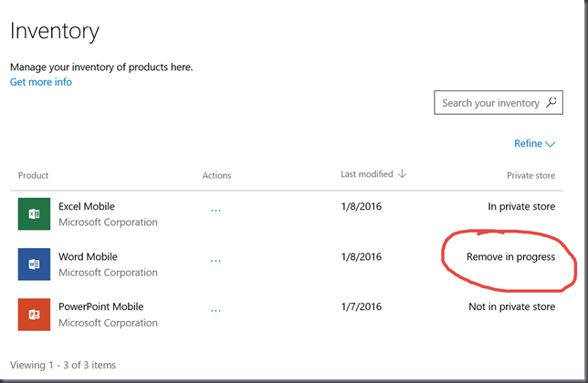588x383 pixels.
Task: Open actions ellipsis for PowerPoint Mobile
Action: (x=215, y=310)
